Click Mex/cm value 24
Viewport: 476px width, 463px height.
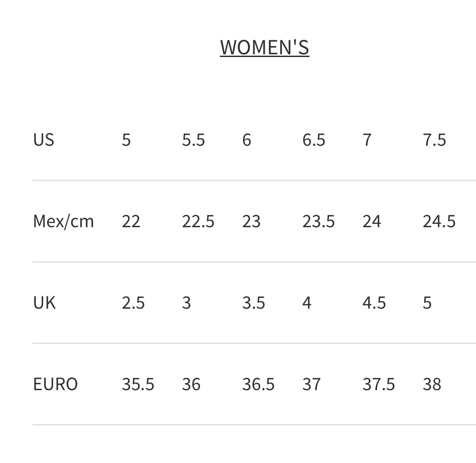pos(372,221)
